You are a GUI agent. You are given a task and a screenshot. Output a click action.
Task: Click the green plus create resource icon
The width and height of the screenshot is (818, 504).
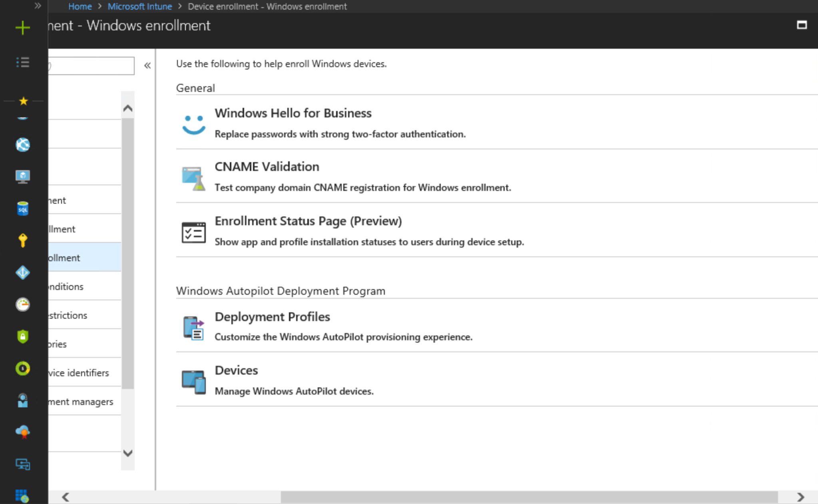pyautogui.click(x=23, y=28)
